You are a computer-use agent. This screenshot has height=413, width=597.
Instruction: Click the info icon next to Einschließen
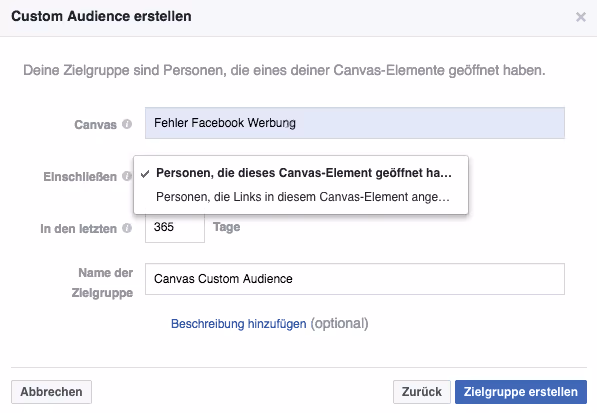coord(127,176)
